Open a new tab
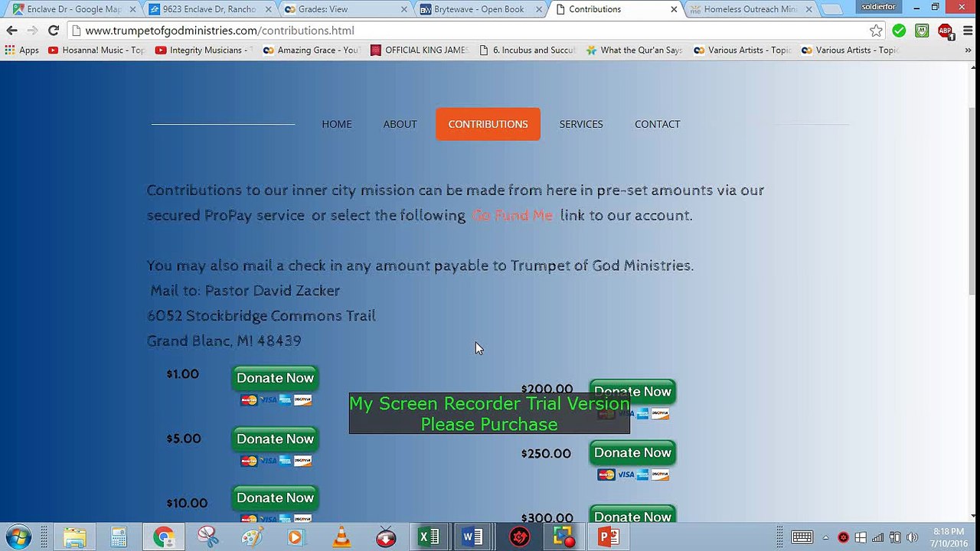 pyautogui.click(x=831, y=9)
